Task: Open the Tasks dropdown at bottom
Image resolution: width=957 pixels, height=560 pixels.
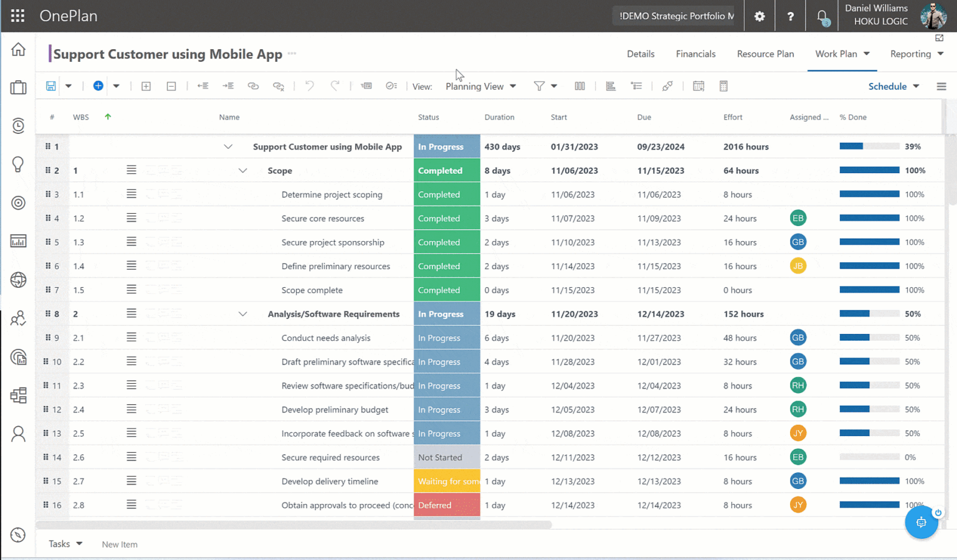Action: pyautogui.click(x=65, y=544)
